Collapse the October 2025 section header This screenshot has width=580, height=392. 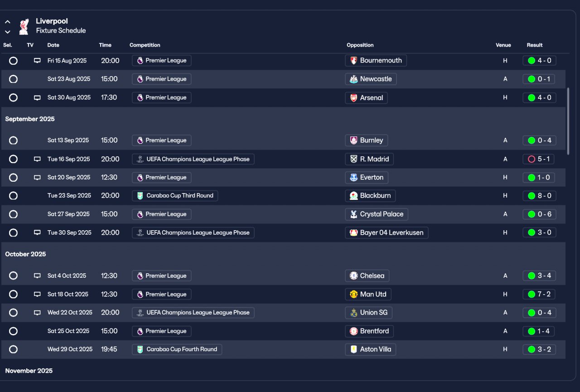pos(26,254)
